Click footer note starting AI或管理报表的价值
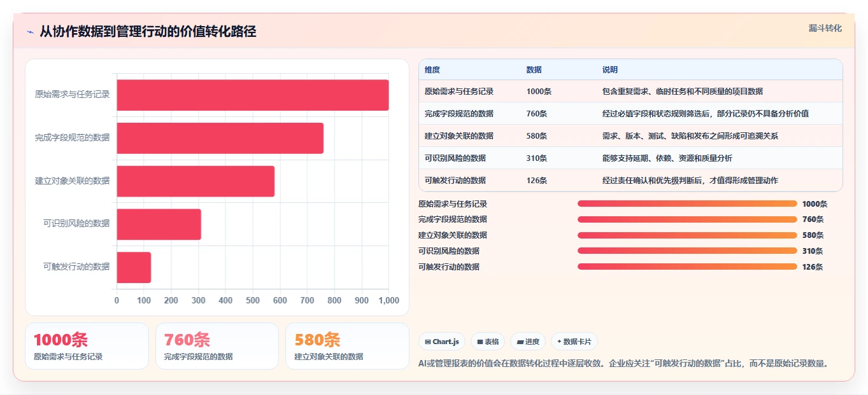The width and height of the screenshot is (868, 395). point(624,364)
